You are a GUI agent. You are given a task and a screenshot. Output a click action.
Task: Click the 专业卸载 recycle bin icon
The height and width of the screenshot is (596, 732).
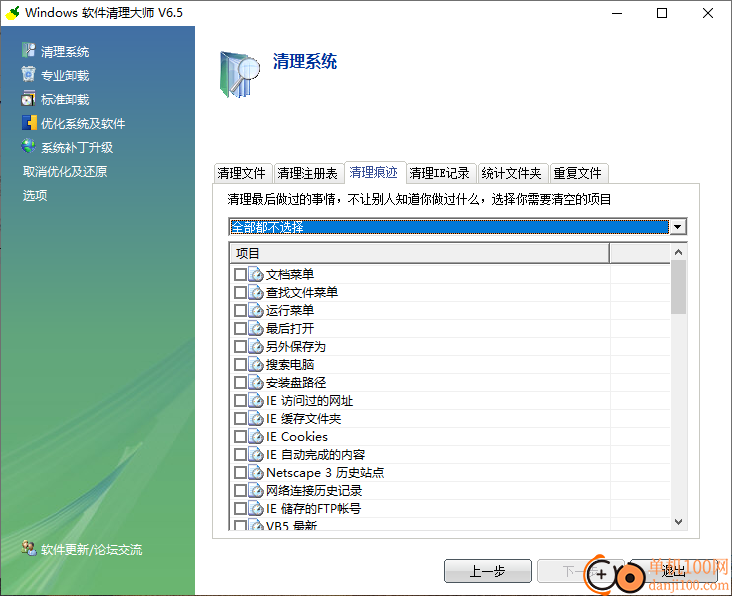[28, 74]
